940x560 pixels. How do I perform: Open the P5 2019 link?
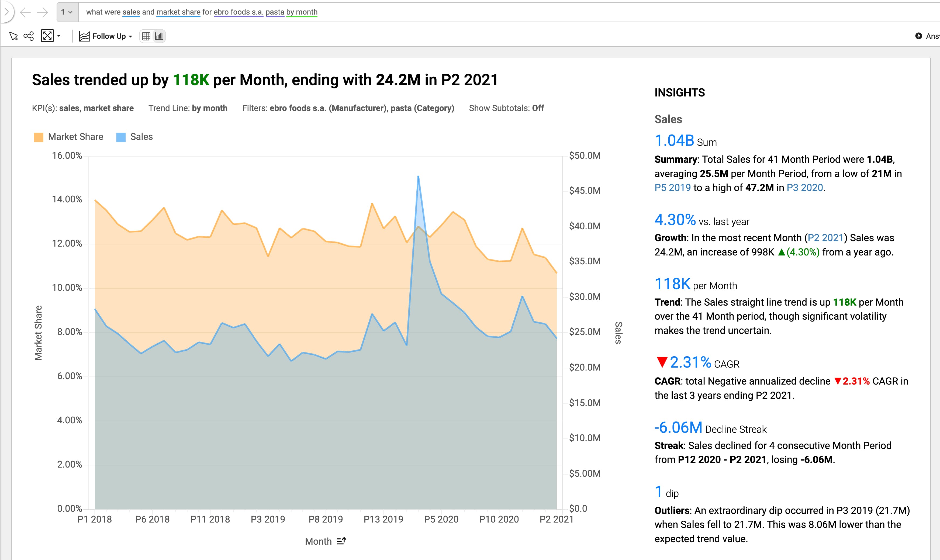pos(672,188)
